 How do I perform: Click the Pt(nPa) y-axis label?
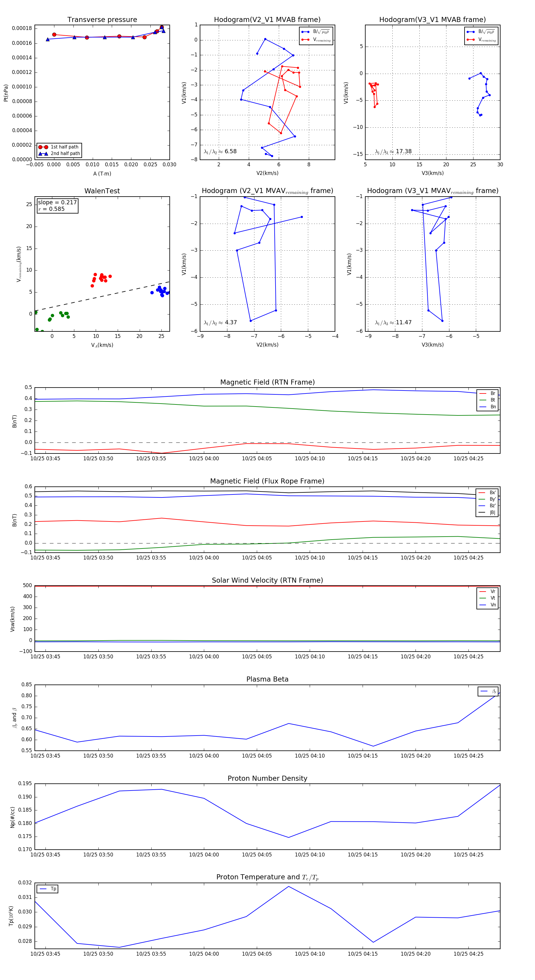coord(6,93)
